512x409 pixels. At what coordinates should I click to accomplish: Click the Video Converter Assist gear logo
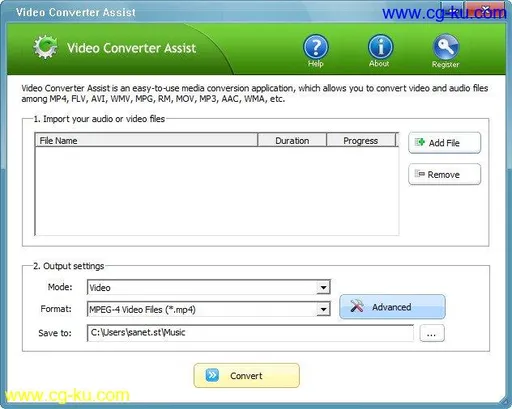(x=45, y=47)
